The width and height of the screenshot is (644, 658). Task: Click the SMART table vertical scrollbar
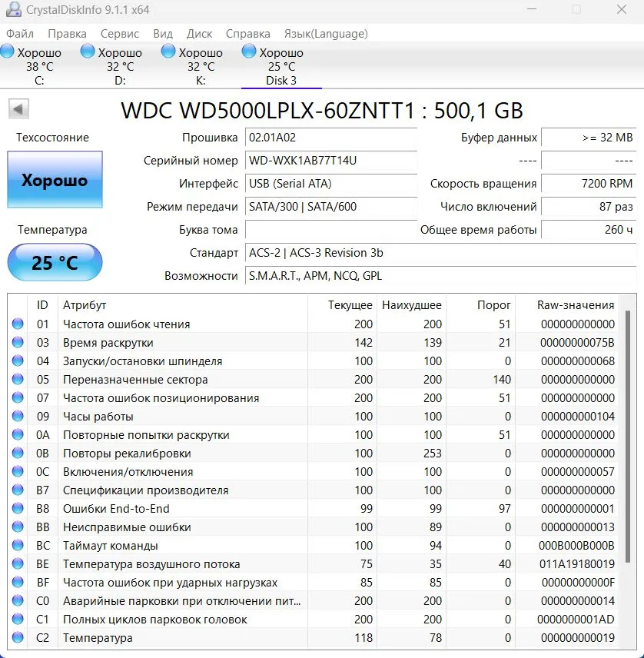628,437
